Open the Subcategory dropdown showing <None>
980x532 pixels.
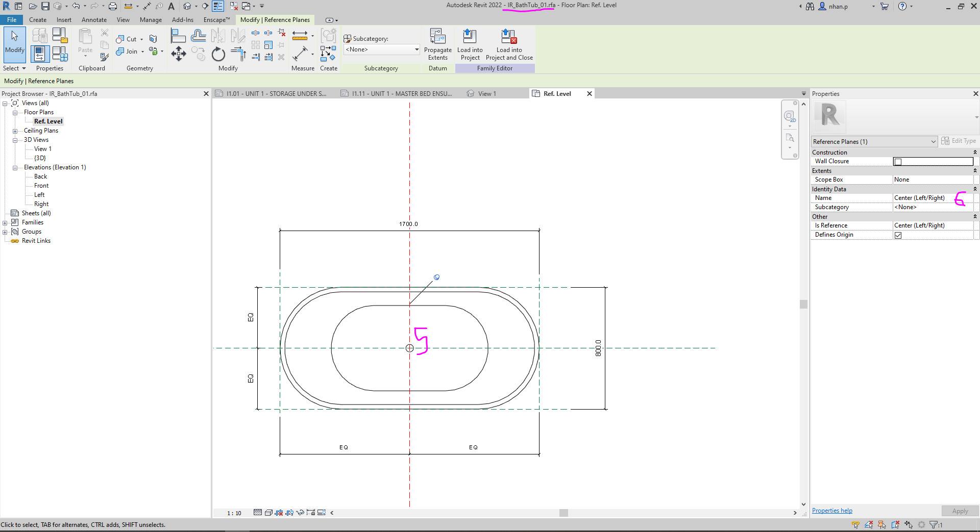[x=417, y=49]
